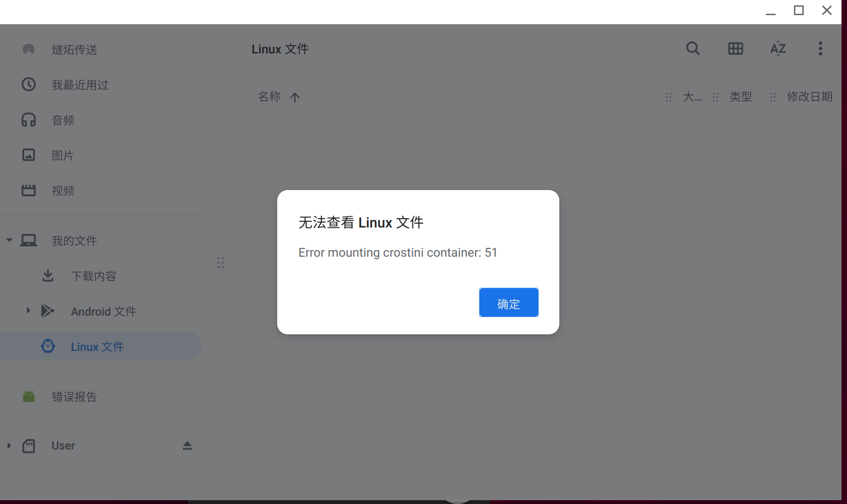Sort by the 大... size column
This screenshot has height=504, width=847.
pos(692,96)
